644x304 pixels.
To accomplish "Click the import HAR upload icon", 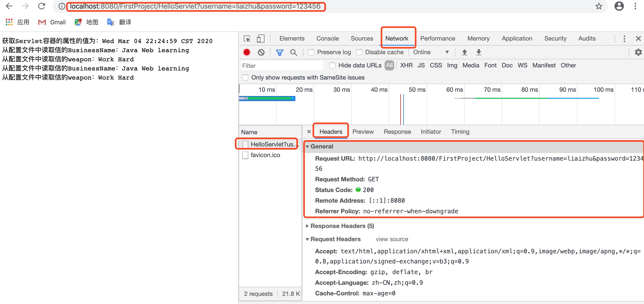I will [464, 52].
